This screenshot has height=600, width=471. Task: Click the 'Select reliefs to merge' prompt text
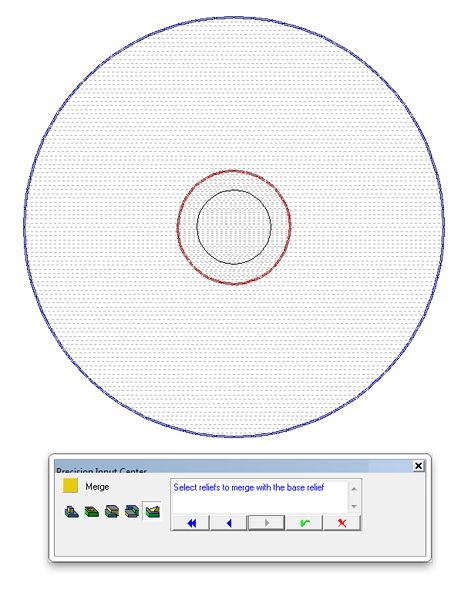(x=249, y=488)
